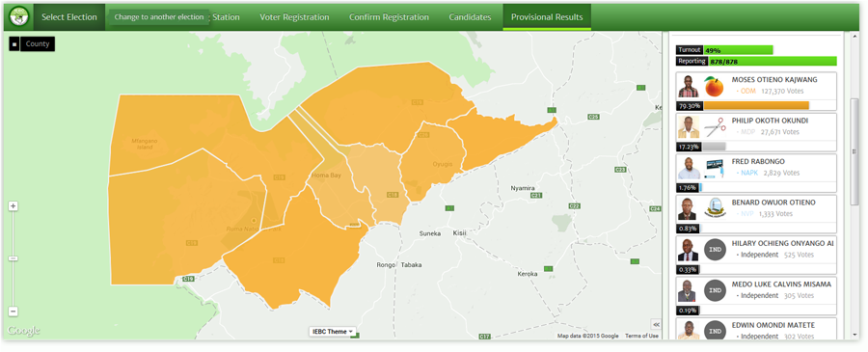This screenshot has height=352, width=868.
Task: Open the IEBC Theme dropdown
Action: point(333,332)
